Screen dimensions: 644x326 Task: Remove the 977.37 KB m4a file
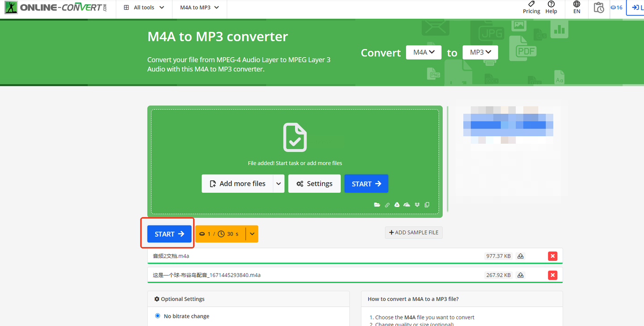click(553, 256)
